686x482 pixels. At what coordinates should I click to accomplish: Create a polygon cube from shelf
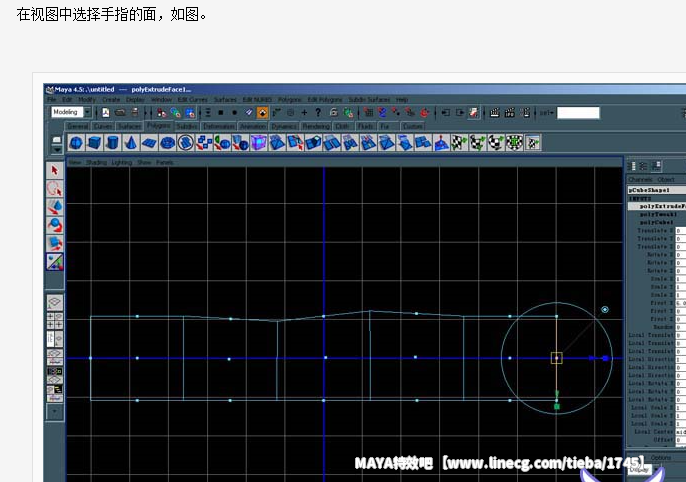tap(94, 143)
